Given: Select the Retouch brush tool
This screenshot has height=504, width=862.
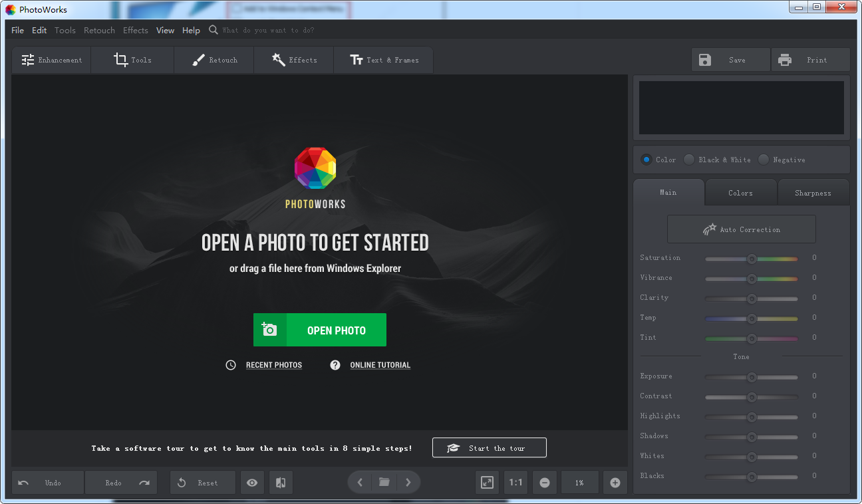Looking at the screenshot, I should tap(214, 60).
